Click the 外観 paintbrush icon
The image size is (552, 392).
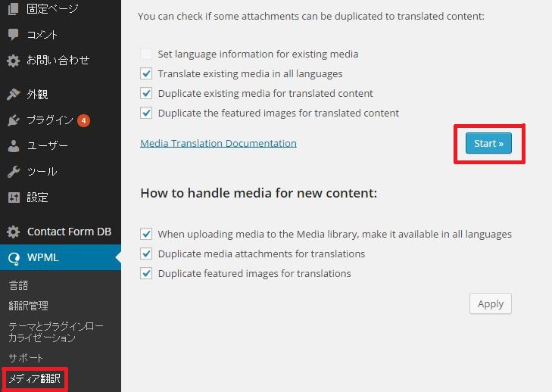[x=14, y=95]
